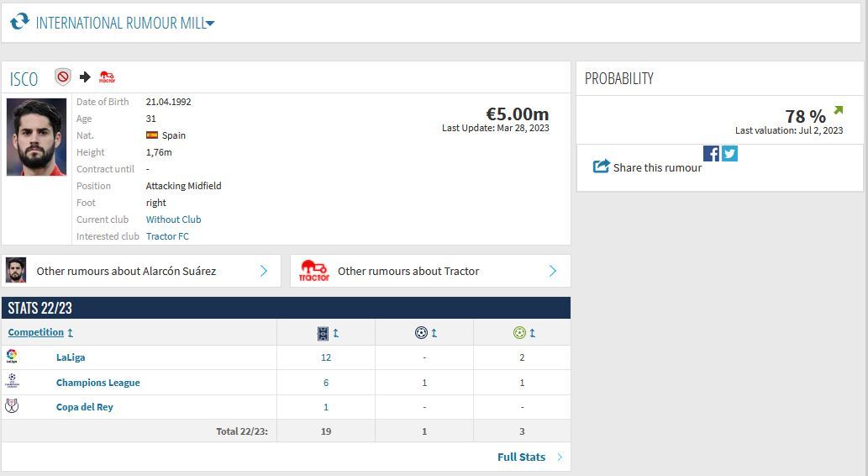
Task: Click sort arrow beside the goals icon
Action: point(434,333)
